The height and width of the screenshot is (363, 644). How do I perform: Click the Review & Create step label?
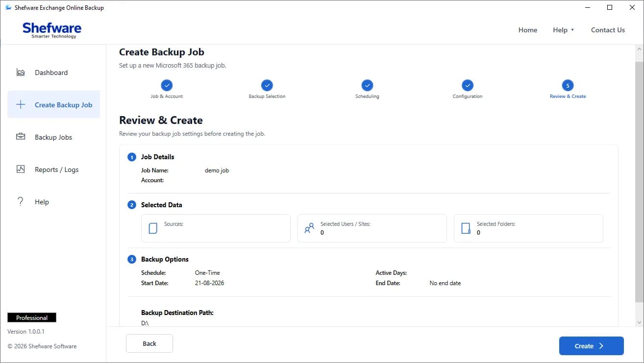[x=568, y=97]
